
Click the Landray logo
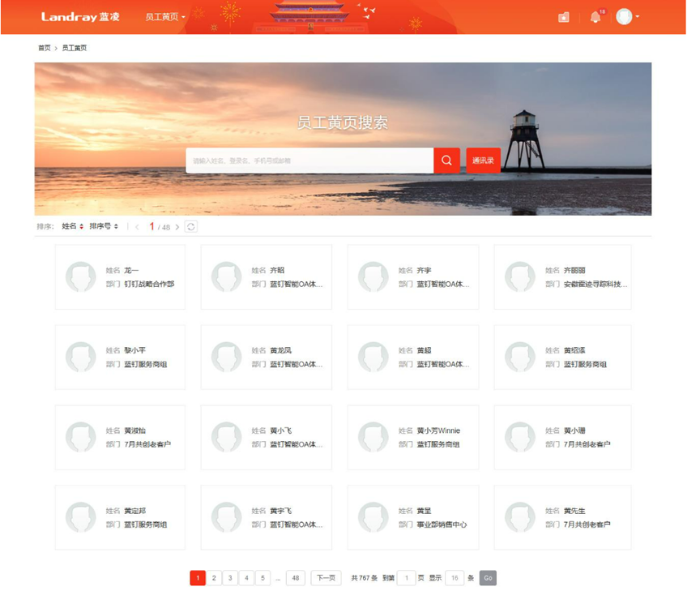tap(81, 17)
